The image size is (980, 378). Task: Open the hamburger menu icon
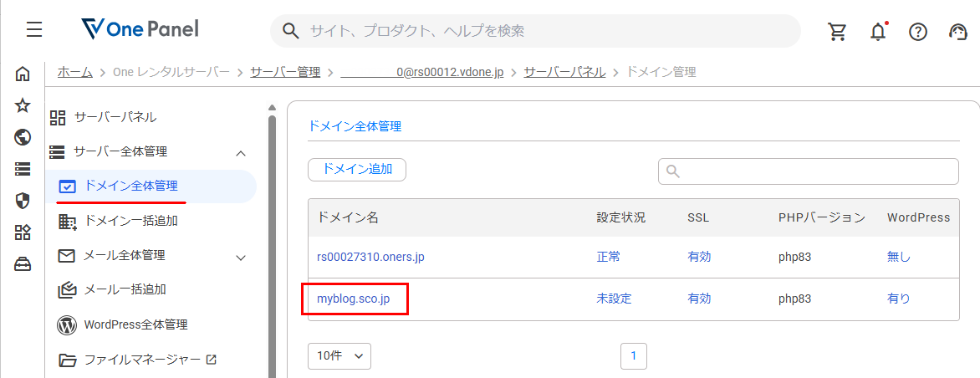point(33,30)
